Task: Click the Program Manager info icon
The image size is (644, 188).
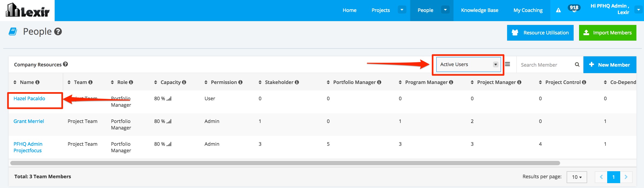Action: coord(451,82)
